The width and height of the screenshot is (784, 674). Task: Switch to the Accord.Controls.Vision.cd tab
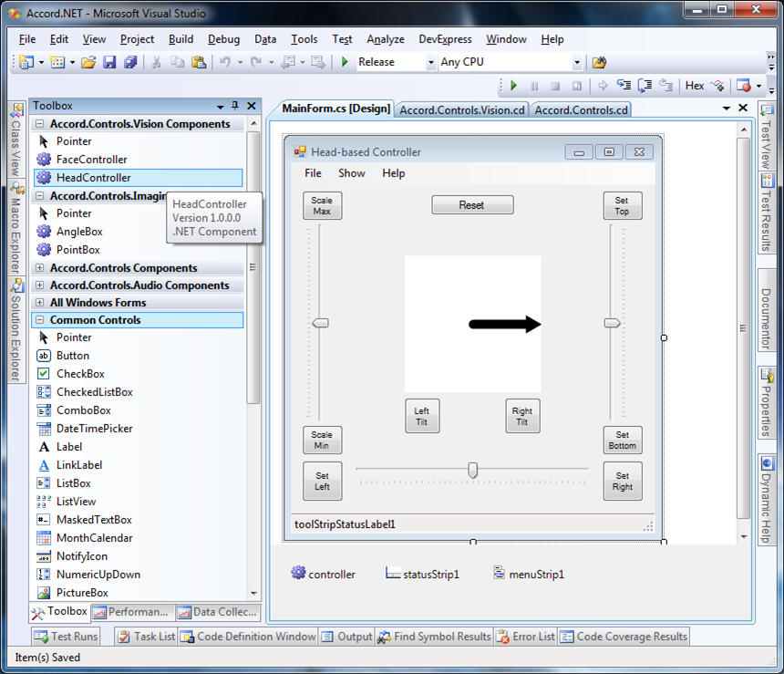click(x=462, y=110)
